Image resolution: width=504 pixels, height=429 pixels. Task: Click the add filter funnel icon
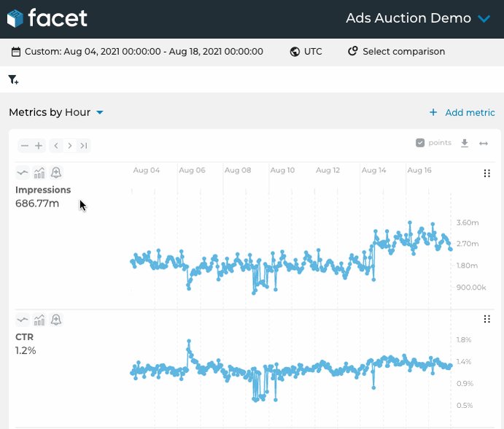click(x=13, y=80)
